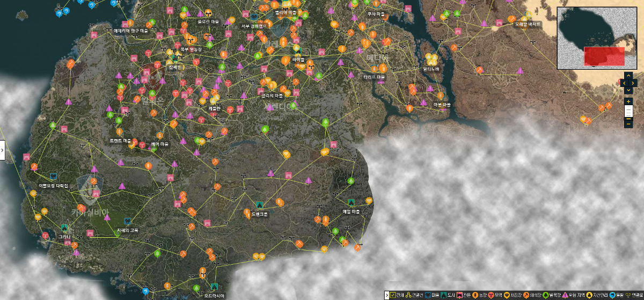
Task: Click the 마을 village filter icon
Action: [428, 295]
